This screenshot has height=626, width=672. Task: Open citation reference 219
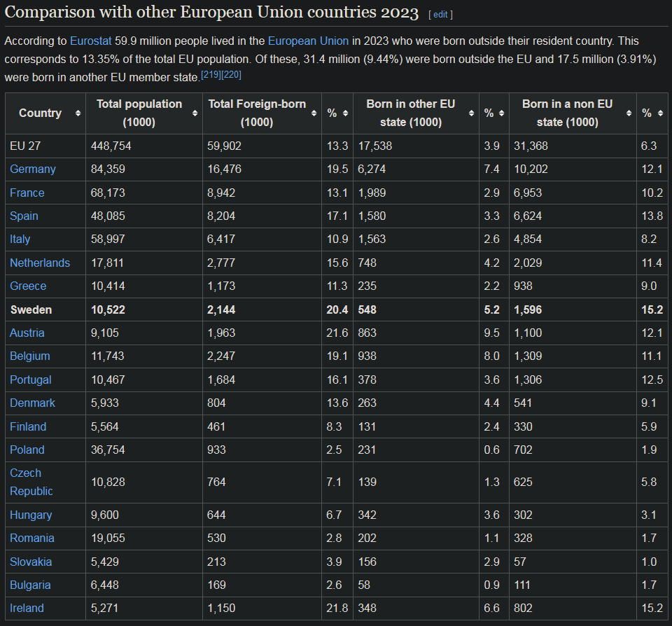click(211, 75)
